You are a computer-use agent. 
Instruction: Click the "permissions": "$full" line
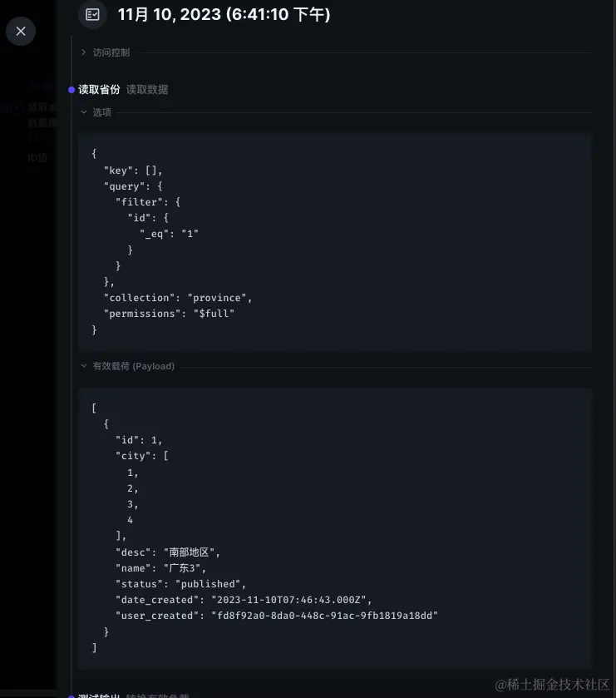(169, 314)
